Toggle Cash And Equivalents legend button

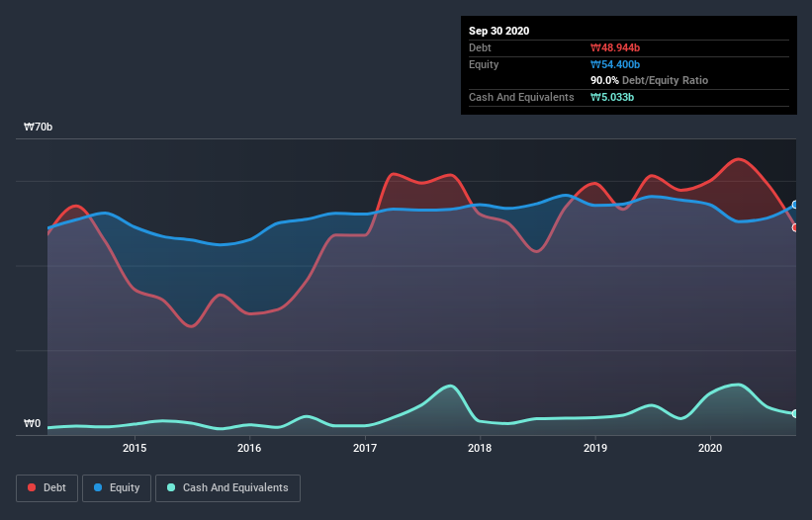pyautogui.click(x=227, y=488)
